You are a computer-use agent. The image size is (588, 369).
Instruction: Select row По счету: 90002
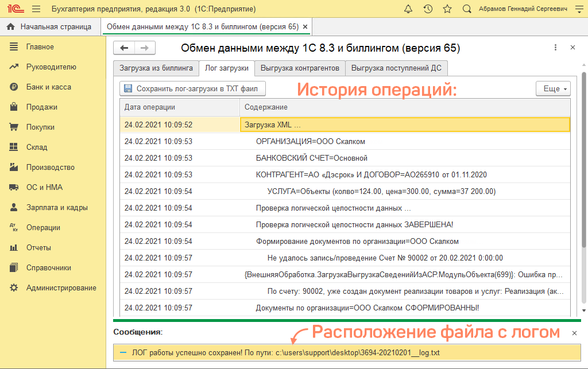coord(345,291)
